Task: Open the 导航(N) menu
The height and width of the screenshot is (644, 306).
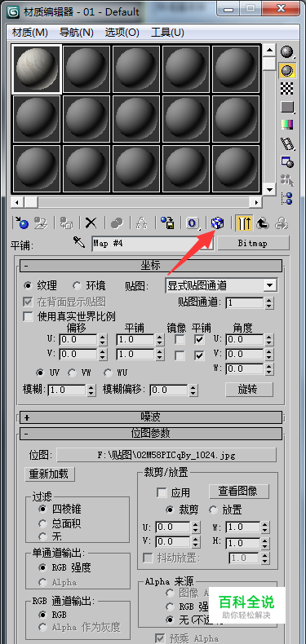Action: 77,33
